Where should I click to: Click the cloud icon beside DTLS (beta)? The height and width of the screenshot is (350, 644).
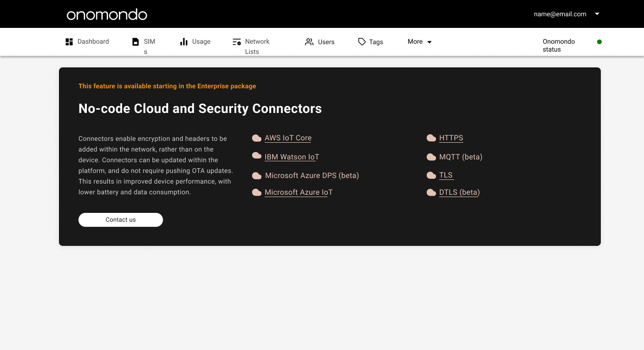click(x=431, y=192)
